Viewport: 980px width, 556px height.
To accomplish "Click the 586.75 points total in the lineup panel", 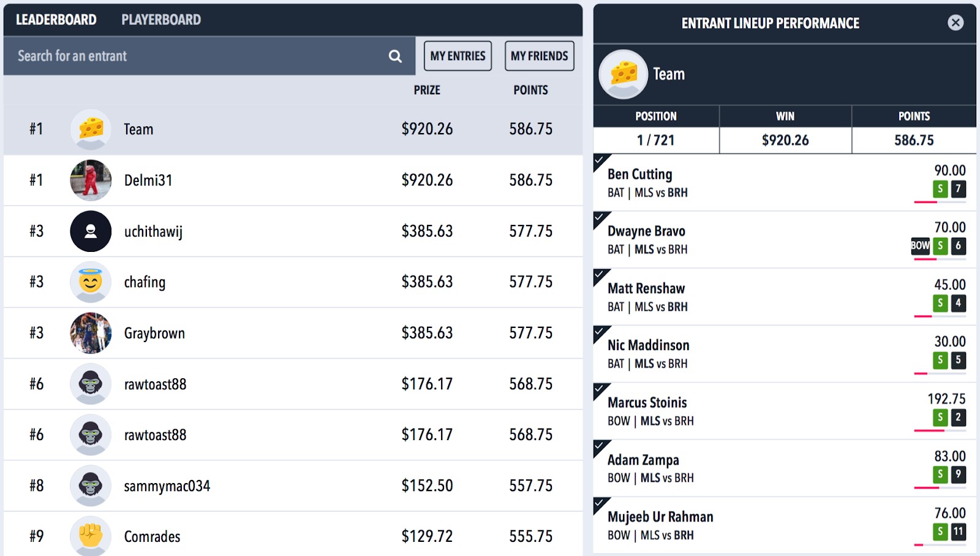I will pos(914,140).
